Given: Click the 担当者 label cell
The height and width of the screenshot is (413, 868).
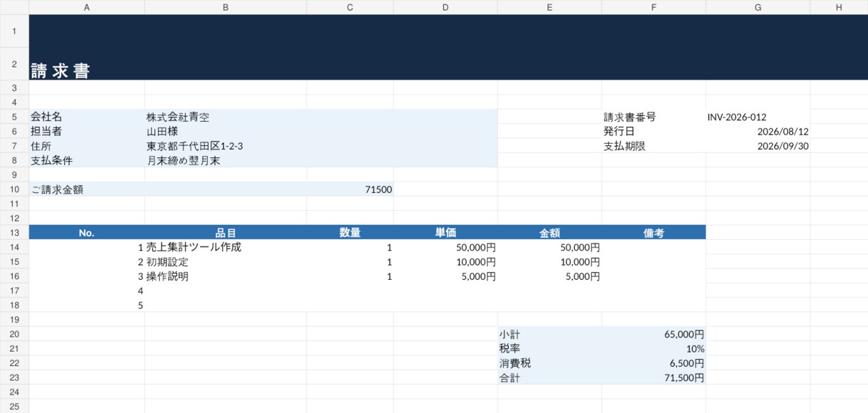Looking at the screenshot, I should (87, 132).
